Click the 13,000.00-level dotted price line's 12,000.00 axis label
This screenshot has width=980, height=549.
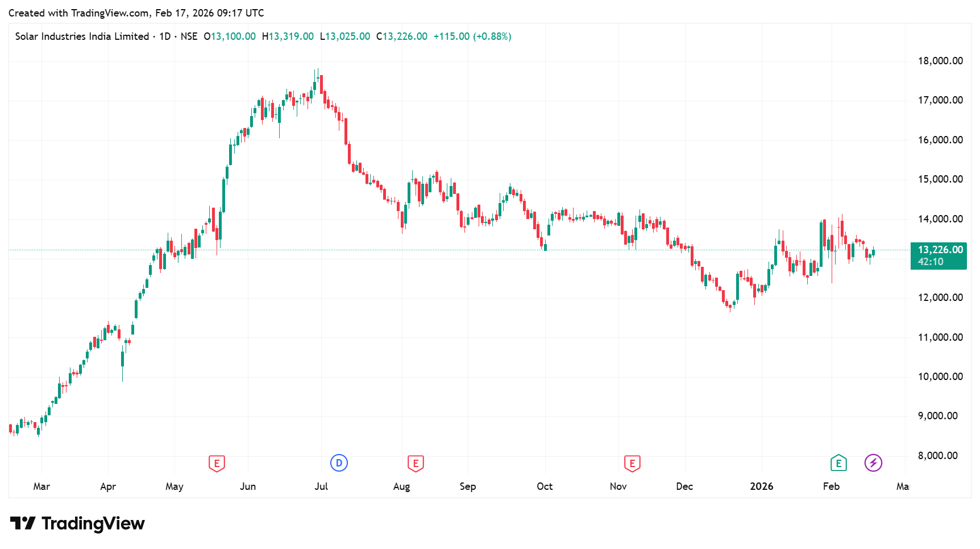[x=940, y=298]
